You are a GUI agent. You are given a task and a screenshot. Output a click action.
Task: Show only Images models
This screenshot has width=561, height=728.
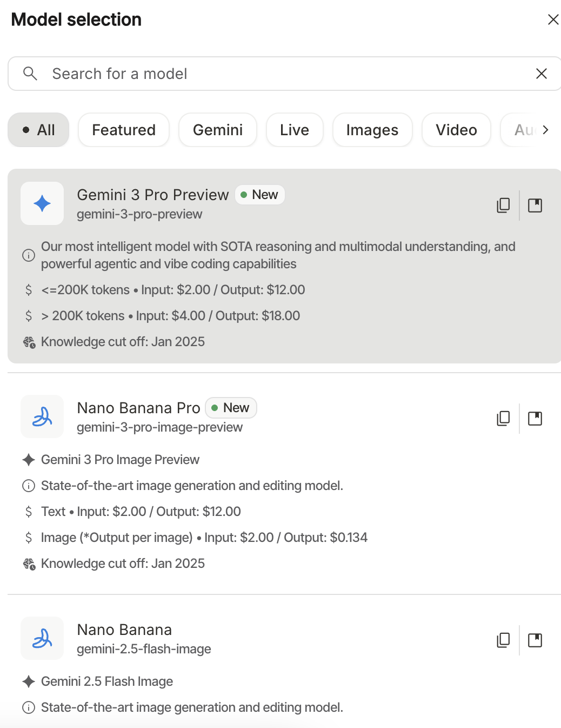pos(372,130)
